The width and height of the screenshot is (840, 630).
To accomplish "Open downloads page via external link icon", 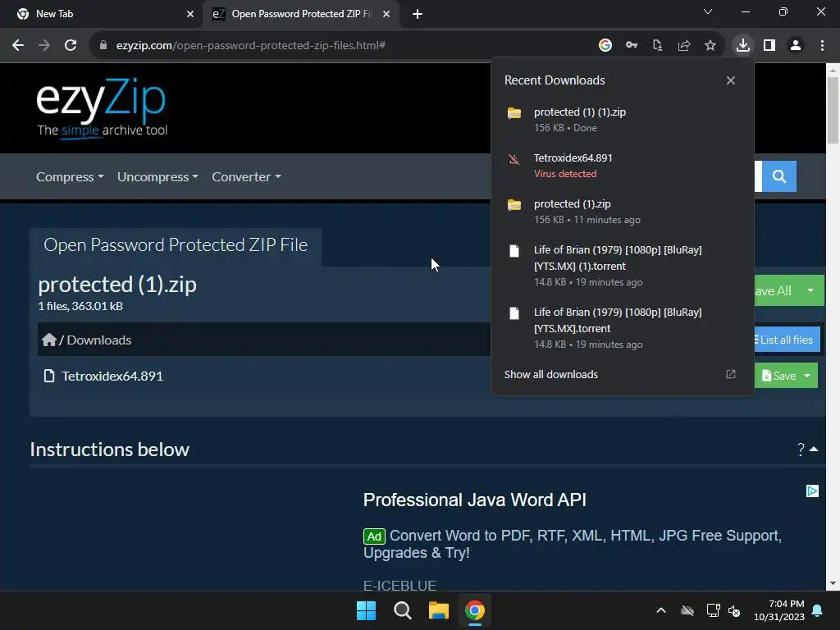I will pos(730,374).
